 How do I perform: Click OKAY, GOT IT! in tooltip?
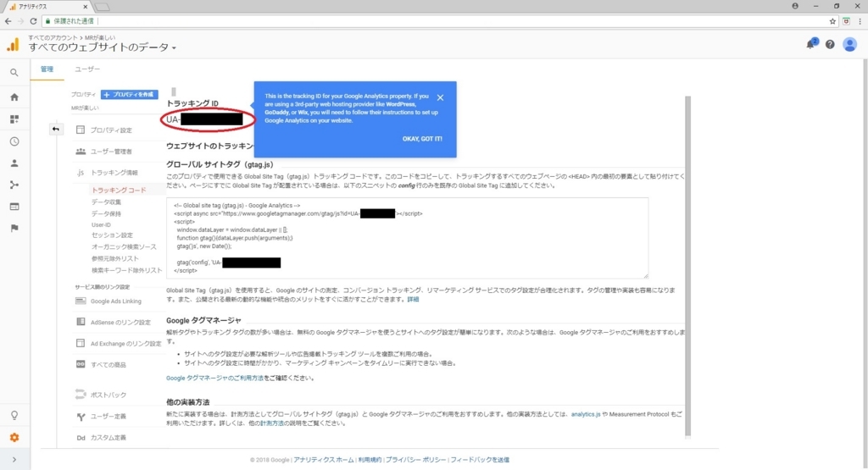[x=422, y=139]
